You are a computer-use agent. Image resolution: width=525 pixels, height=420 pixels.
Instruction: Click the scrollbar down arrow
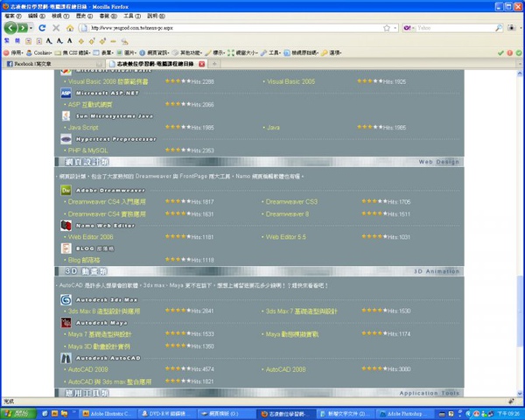click(x=520, y=394)
